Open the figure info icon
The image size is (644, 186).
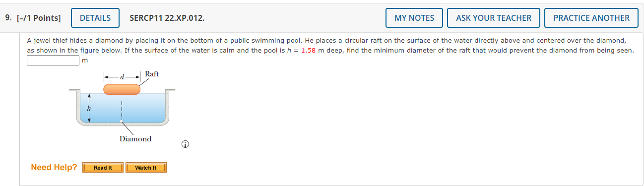(x=185, y=145)
